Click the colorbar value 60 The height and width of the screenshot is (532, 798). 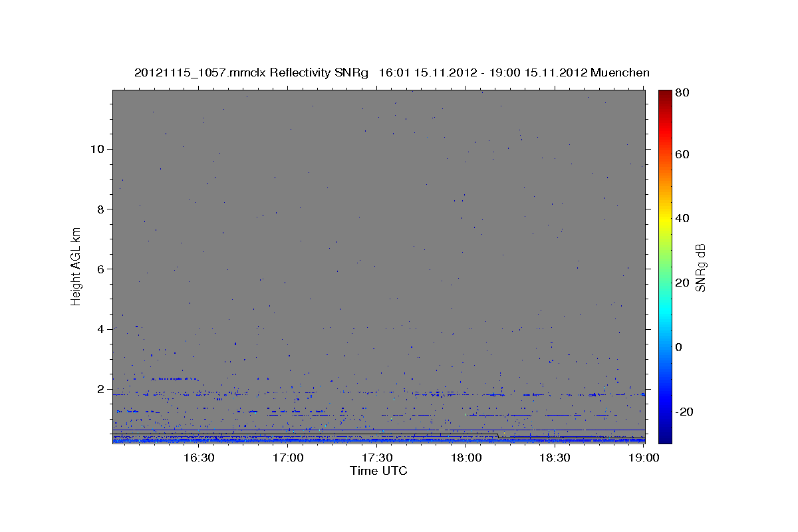click(683, 154)
